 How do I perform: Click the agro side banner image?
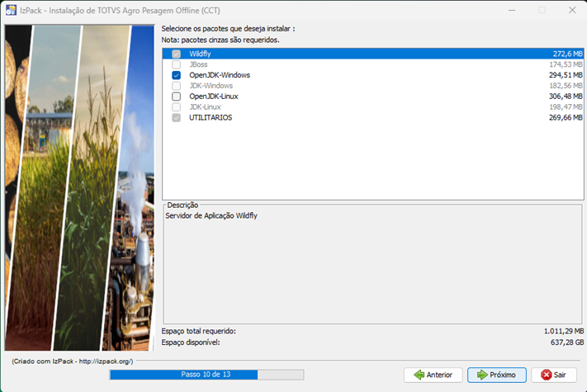click(79, 188)
